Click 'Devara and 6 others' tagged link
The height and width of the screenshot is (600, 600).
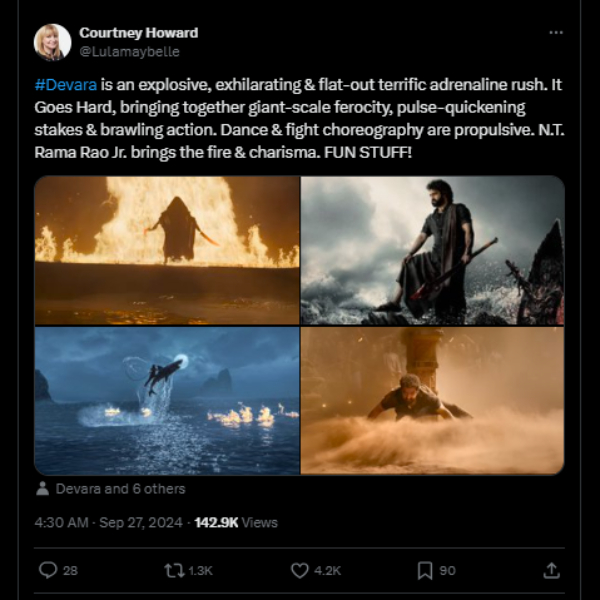coord(120,489)
